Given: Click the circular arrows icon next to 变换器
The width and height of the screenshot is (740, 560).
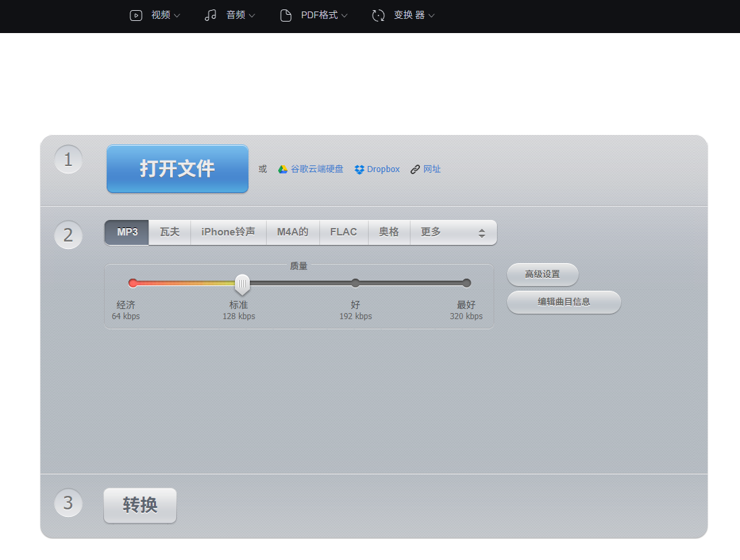Looking at the screenshot, I should 377,15.
